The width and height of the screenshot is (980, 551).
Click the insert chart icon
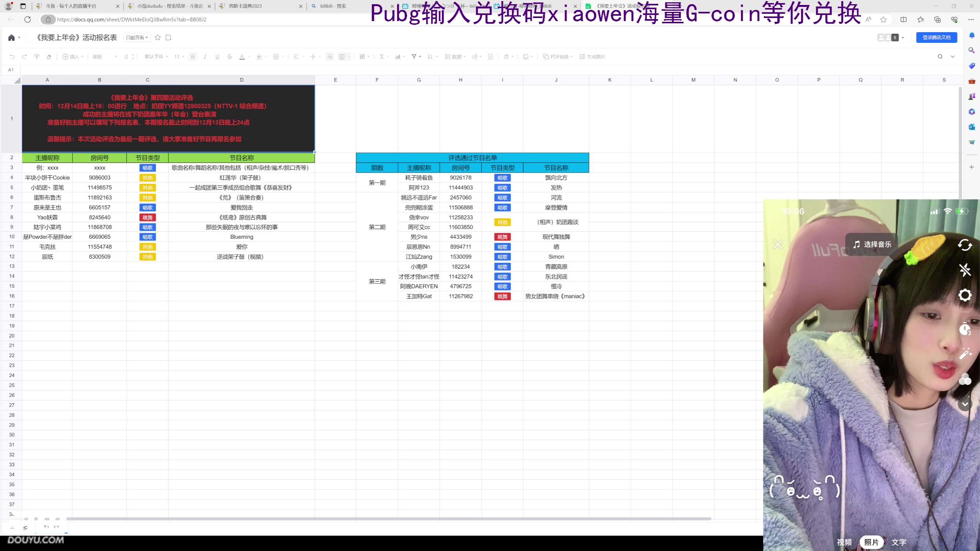398,57
